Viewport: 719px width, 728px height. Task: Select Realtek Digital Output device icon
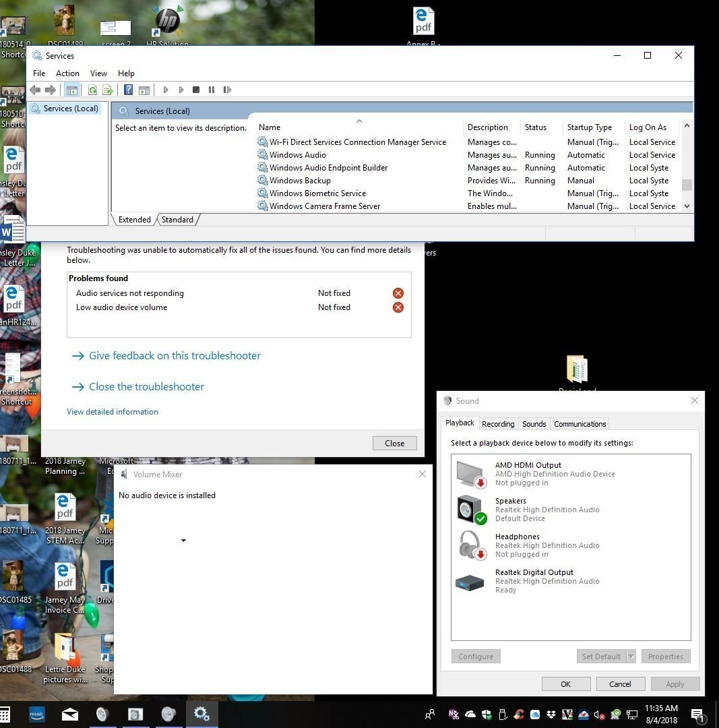pos(470,582)
